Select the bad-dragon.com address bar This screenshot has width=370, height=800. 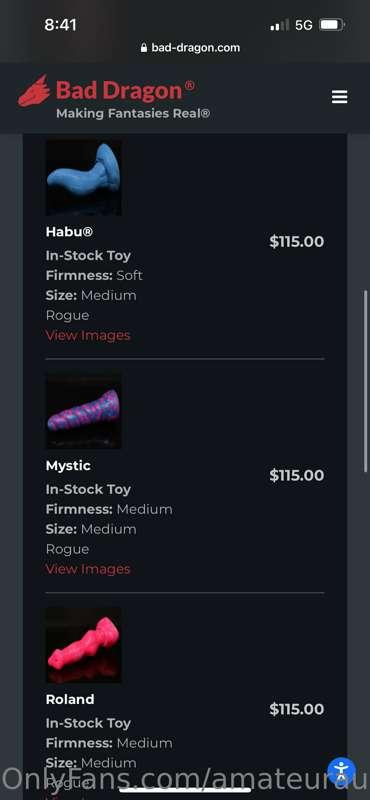point(190,48)
